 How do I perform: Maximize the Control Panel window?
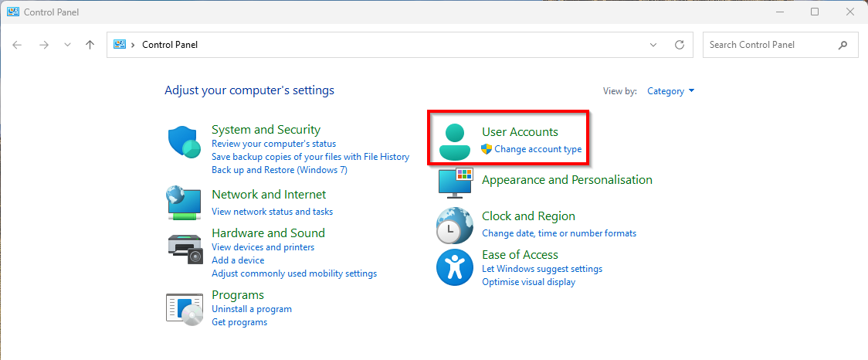pyautogui.click(x=815, y=12)
